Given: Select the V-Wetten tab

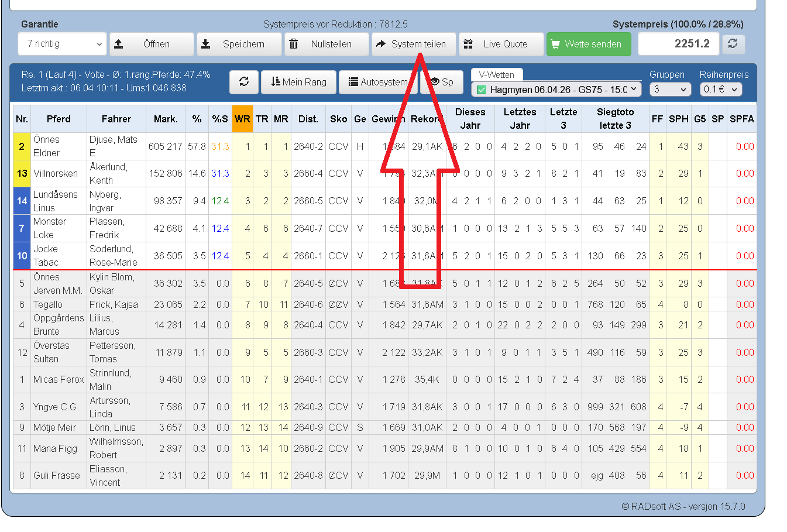Looking at the screenshot, I should pos(496,75).
